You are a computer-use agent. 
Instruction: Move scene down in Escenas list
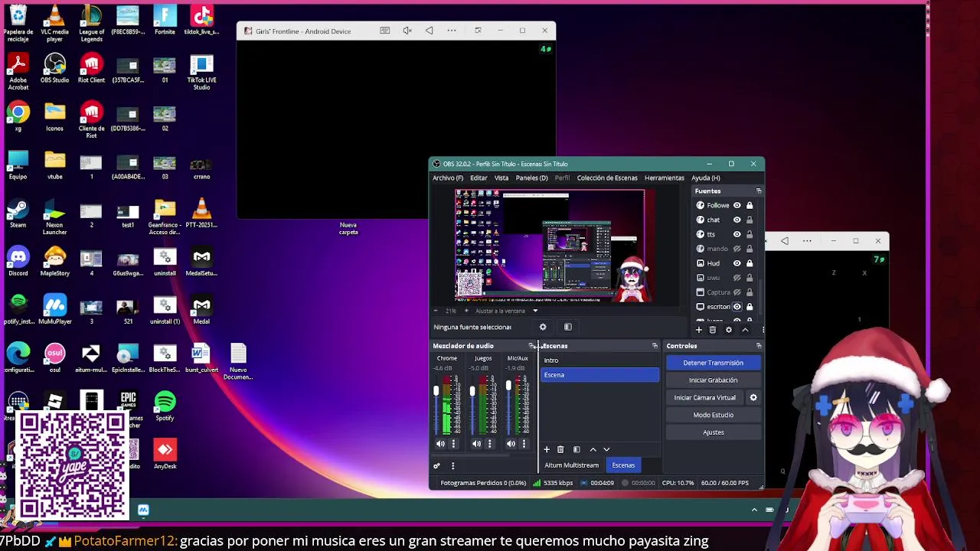[606, 450]
